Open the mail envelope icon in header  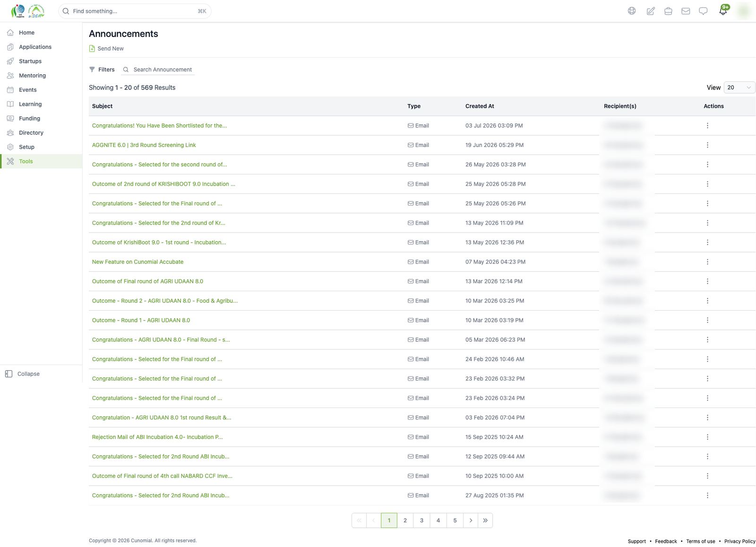pyautogui.click(x=686, y=11)
